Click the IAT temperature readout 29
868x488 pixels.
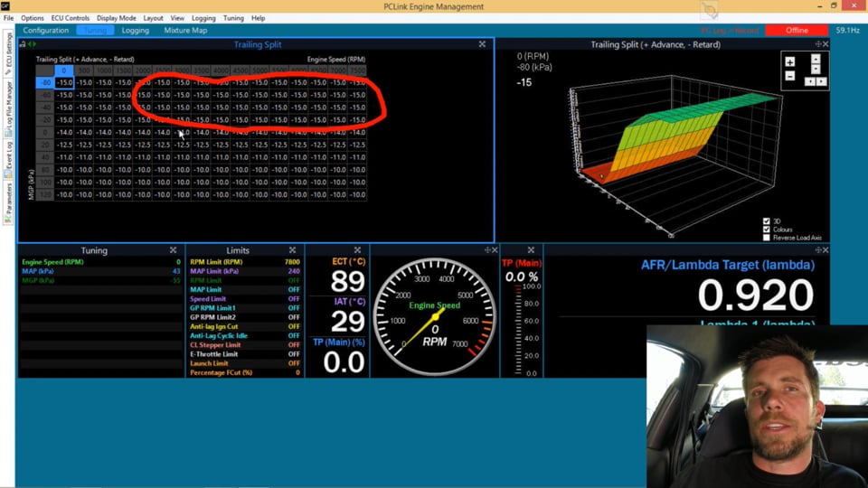(347, 322)
